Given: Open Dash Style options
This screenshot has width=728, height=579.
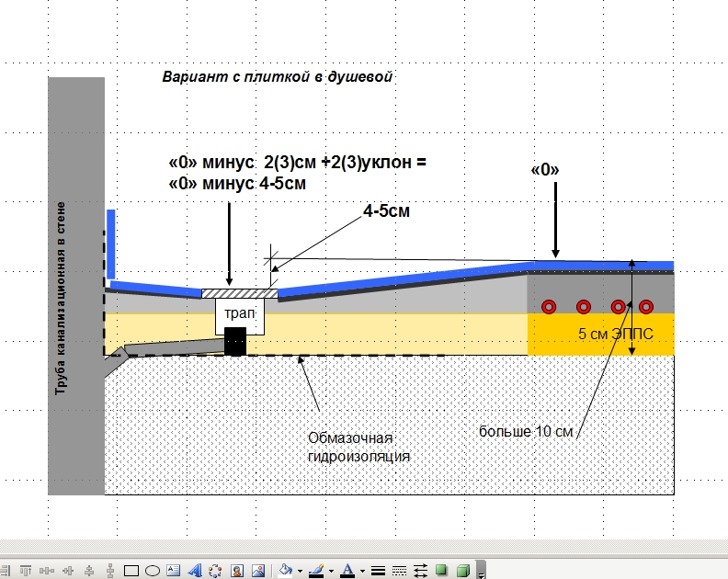Looking at the screenshot, I should pyautogui.click(x=399, y=571).
